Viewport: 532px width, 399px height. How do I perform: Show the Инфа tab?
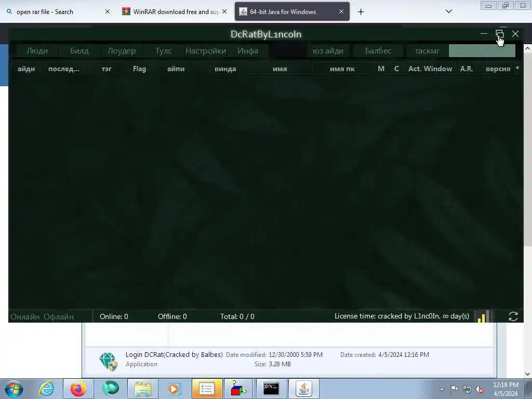248,51
